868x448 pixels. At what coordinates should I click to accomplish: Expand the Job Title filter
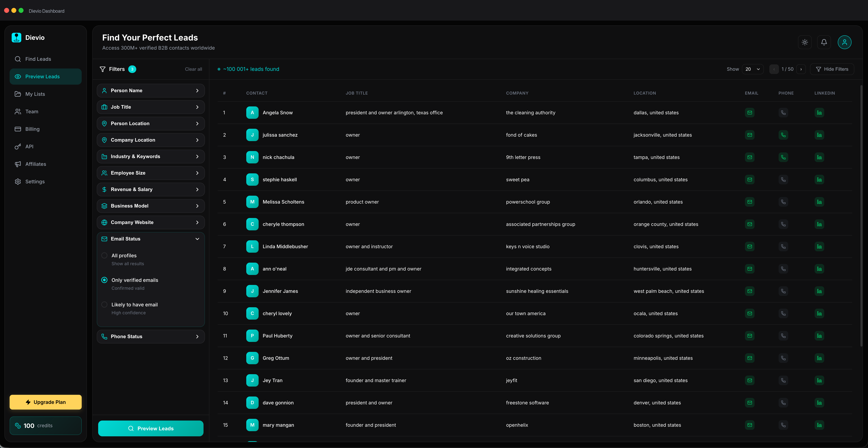[150, 107]
